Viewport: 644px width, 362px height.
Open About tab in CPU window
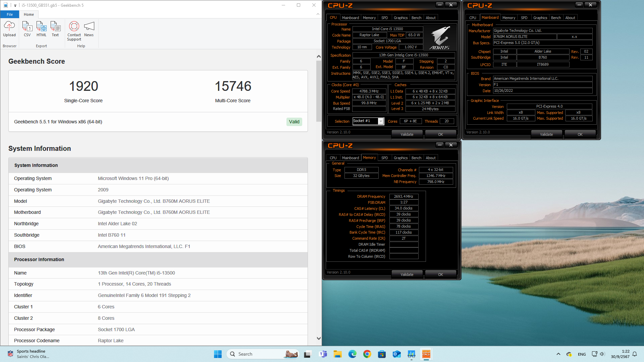pyautogui.click(x=431, y=18)
